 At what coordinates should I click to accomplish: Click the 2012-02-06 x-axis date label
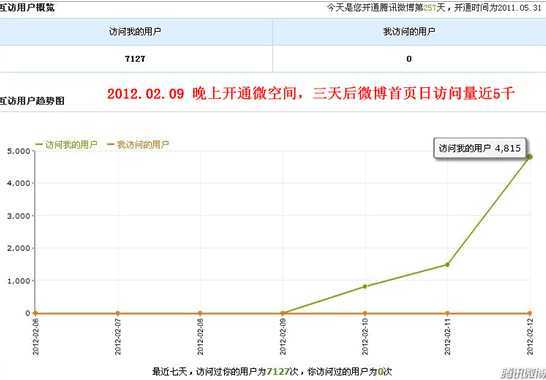click(x=36, y=337)
